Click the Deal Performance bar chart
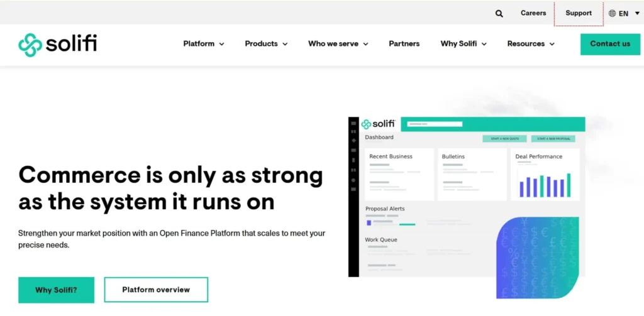Image resolution: width=644 pixels, height=316 pixels. [x=545, y=185]
